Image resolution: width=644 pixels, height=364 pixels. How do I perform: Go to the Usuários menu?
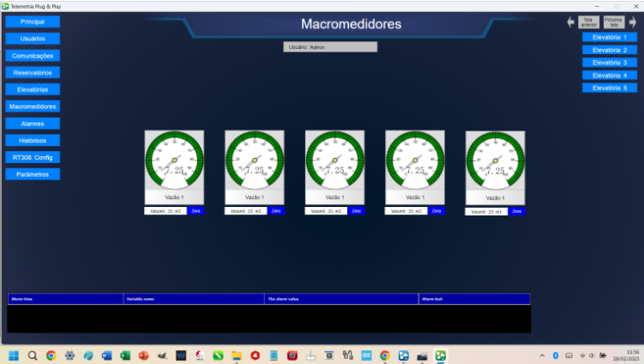[x=33, y=39]
